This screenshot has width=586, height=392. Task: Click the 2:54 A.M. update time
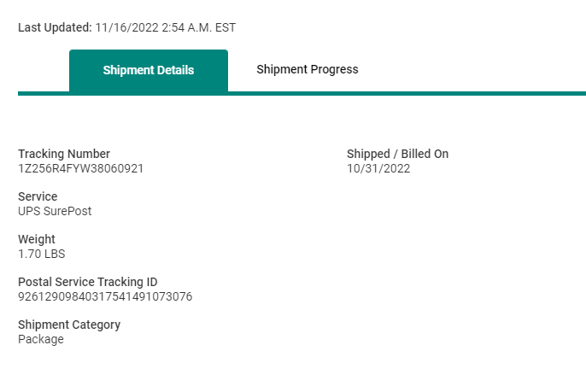186,27
